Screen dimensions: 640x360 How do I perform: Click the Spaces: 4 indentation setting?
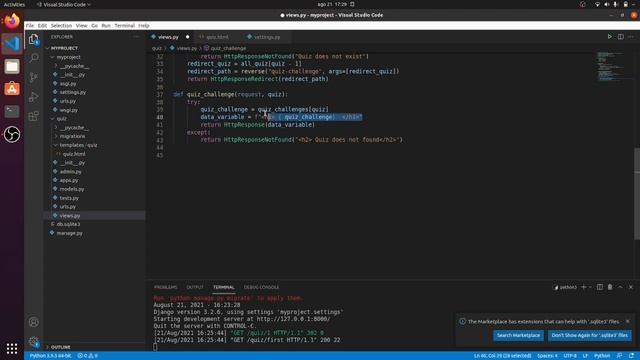click(x=547, y=356)
